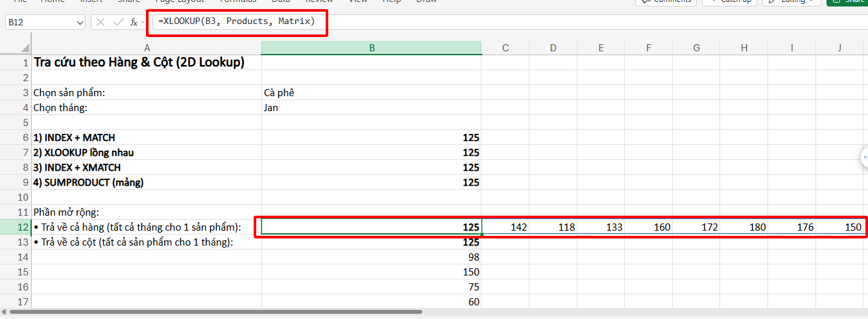The height and width of the screenshot is (319, 868).
Task: Select row 1 header
Action: click(x=16, y=63)
